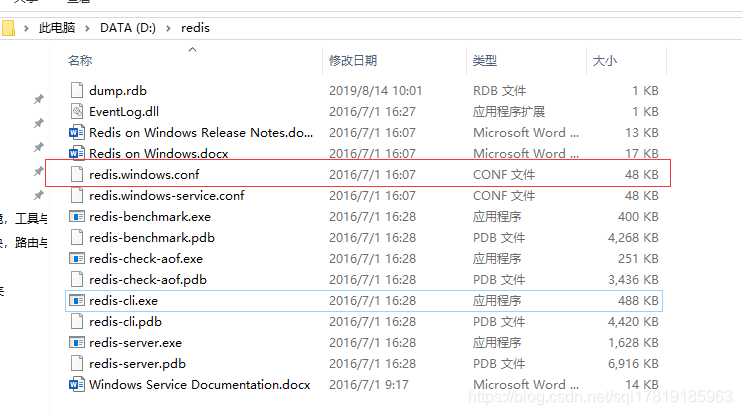Navigate to DATA (D:) in the address bar
The image size is (742, 415).
(x=128, y=28)
